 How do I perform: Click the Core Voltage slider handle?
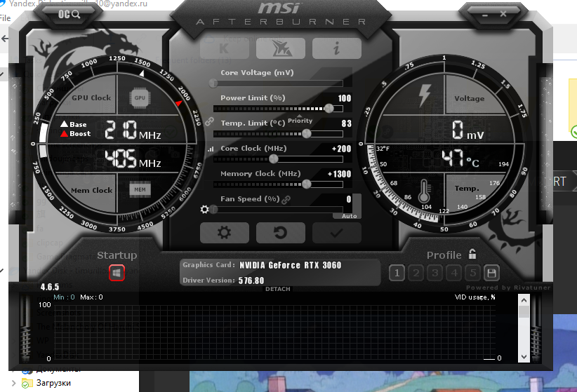[x=213, y=83]
